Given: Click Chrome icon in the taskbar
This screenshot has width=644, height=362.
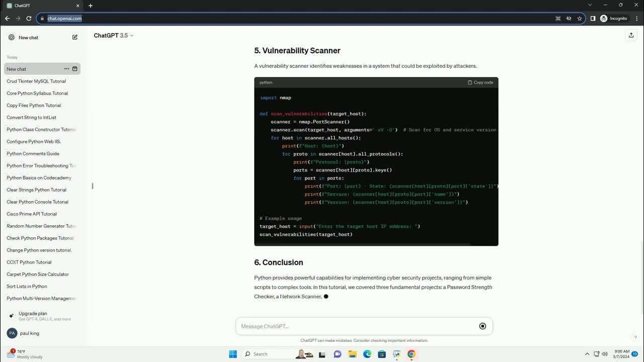Looking at the screenshot, I should (412, 354).
